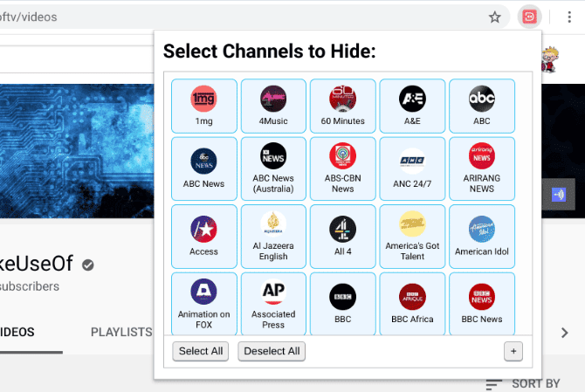Click the Deselect All button
This screenshot has height=392, width=585.
[272, 351]
